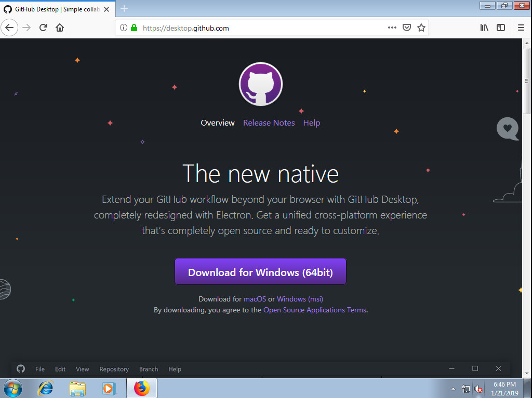The image size is (532, 398).
Task: Click the Firefox taskbar icon
Action: tap(142, 388)
